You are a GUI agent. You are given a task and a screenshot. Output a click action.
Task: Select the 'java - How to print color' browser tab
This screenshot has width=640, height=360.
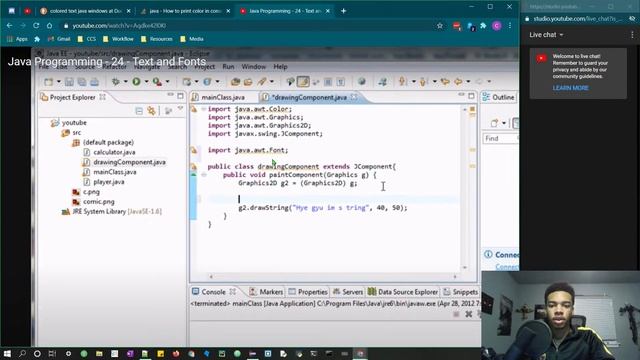click(185, 11)
